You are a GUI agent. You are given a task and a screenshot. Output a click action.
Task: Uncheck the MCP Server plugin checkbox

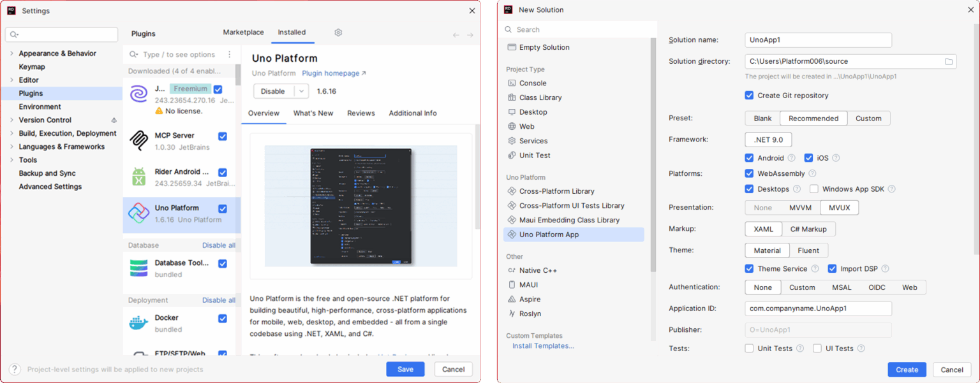[223, 136]
